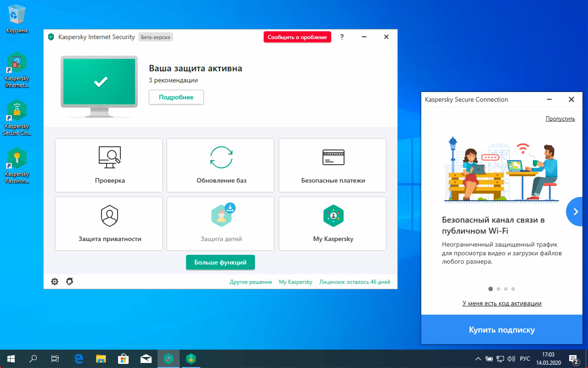Open Корзина recycle bin desktop icon
This screenshot has height=368, width=588.
tap(17, 19)
